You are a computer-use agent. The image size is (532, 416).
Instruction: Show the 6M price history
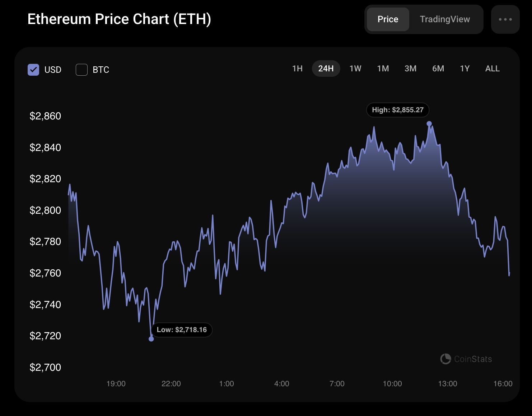438,68
